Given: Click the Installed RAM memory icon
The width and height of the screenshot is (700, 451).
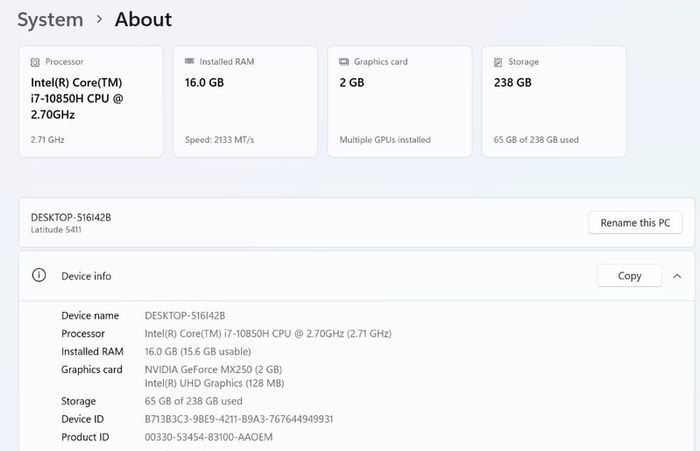Looking at the screenshot, I should [189, 61].
